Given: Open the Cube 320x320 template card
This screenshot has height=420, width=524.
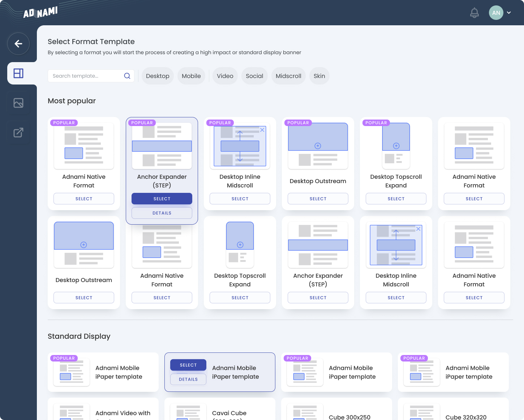Looking at the screenshot, I should coord(453,409).
